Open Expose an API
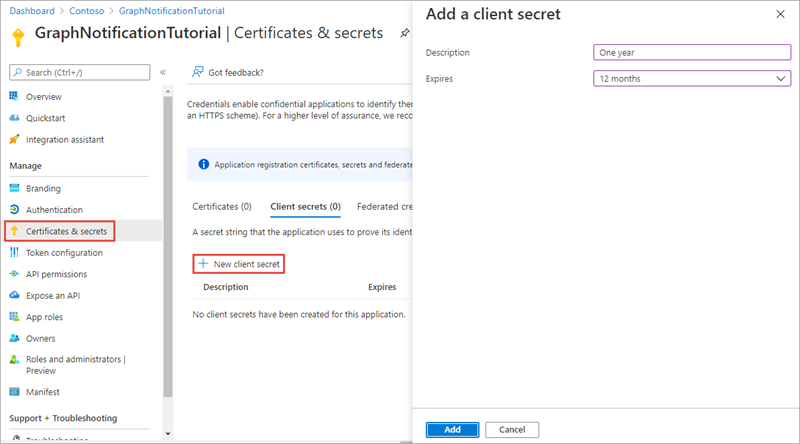 pos(53,295)
